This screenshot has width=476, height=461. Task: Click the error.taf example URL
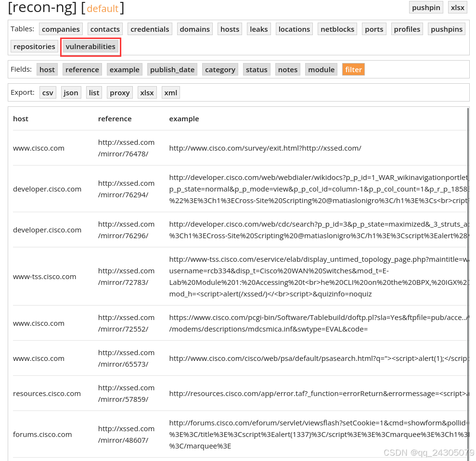[x=319, y=393]
